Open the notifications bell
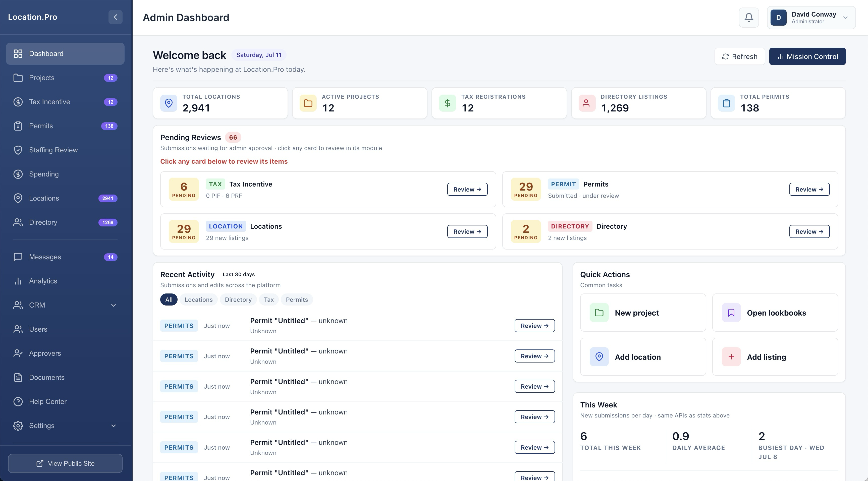This screenshot has width=868, height=481. click(749, 18)
